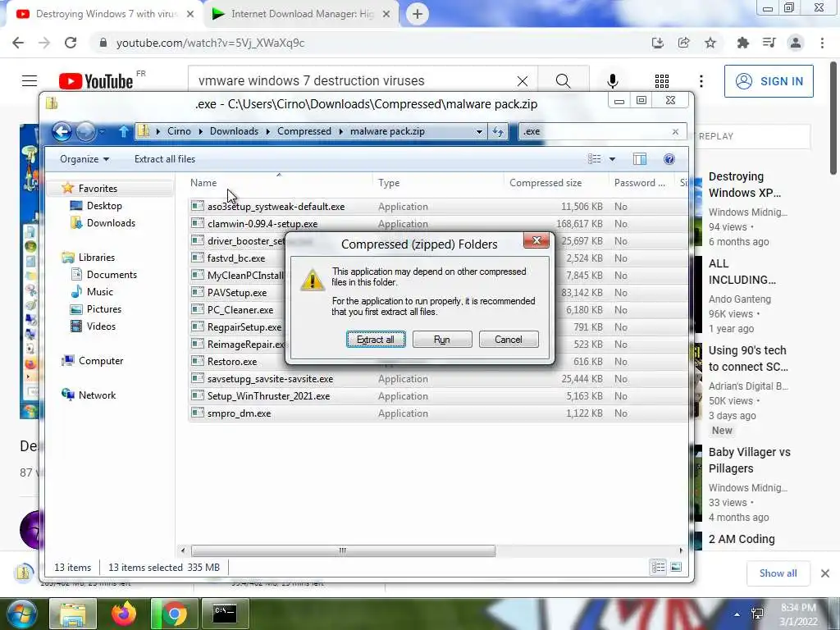Select Restoro.exe file

click(232, 362)
